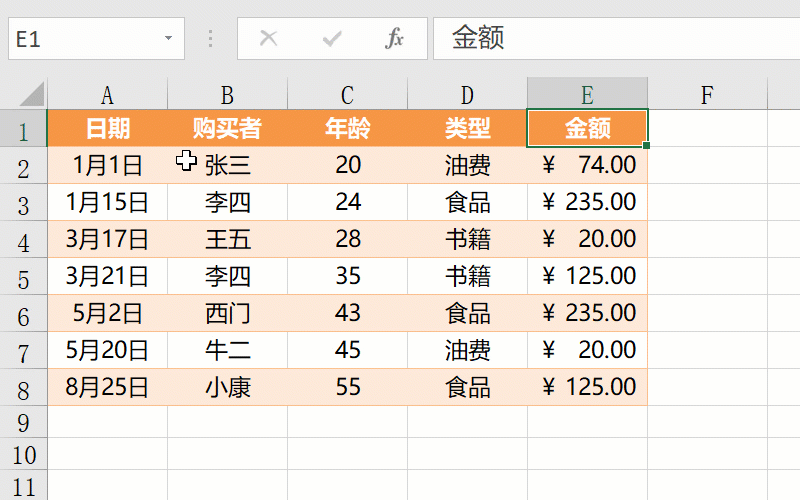Viewport: 800px width, 500px height.
Task: Select the age cell 43
Action: click(347, 313)
